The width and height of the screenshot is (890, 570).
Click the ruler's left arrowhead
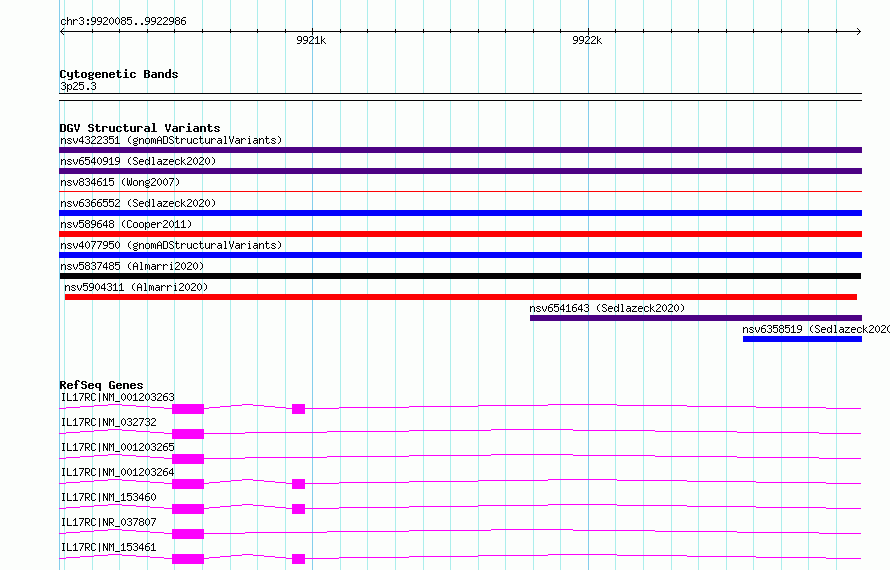(x=62, y=32)
